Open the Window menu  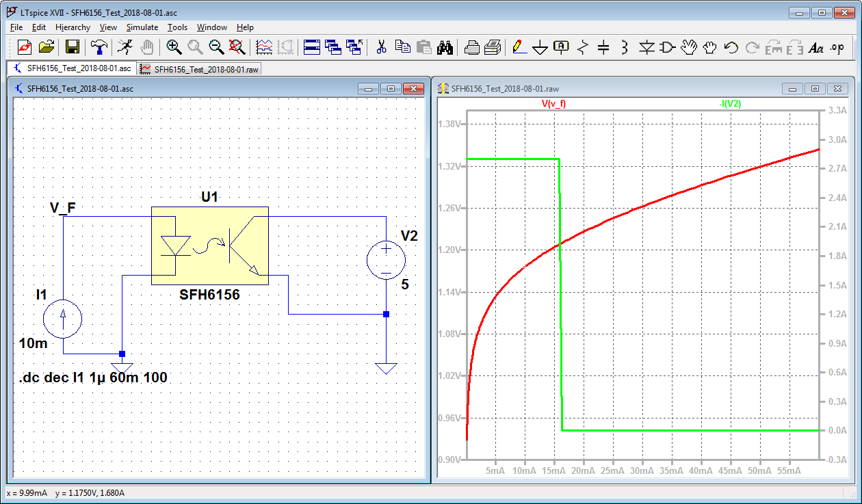point(212,27)
